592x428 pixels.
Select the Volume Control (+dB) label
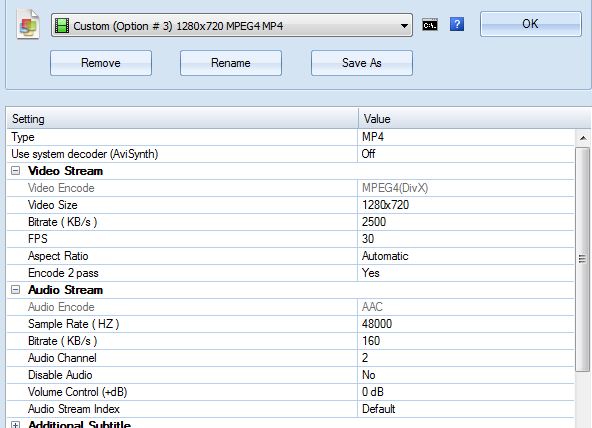click(x=77, y=392)
